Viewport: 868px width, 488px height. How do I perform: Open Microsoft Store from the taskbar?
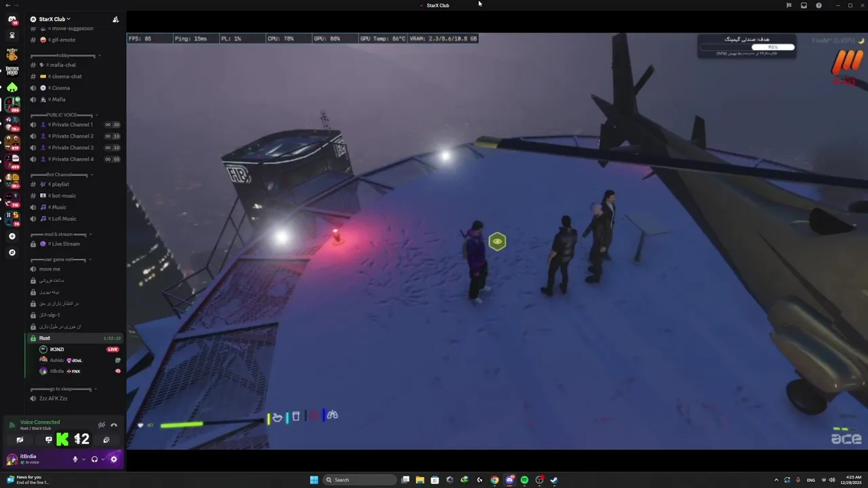(x=435, y=480)
